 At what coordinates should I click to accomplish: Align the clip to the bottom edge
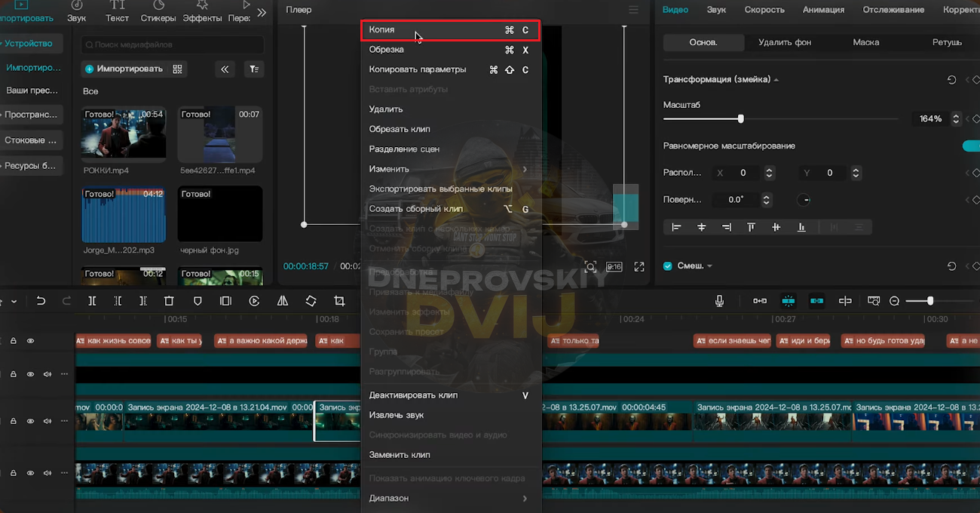801,227
